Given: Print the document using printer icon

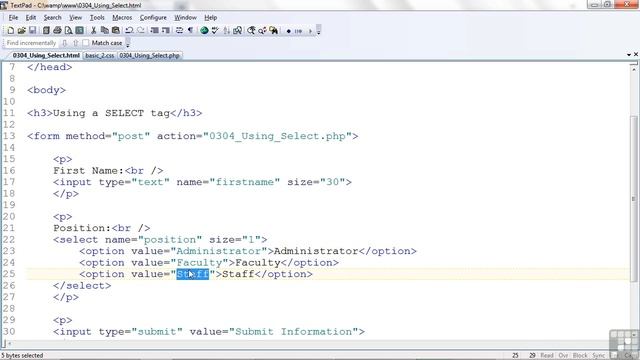Looking at the screenshot, I should coord(57,31).
